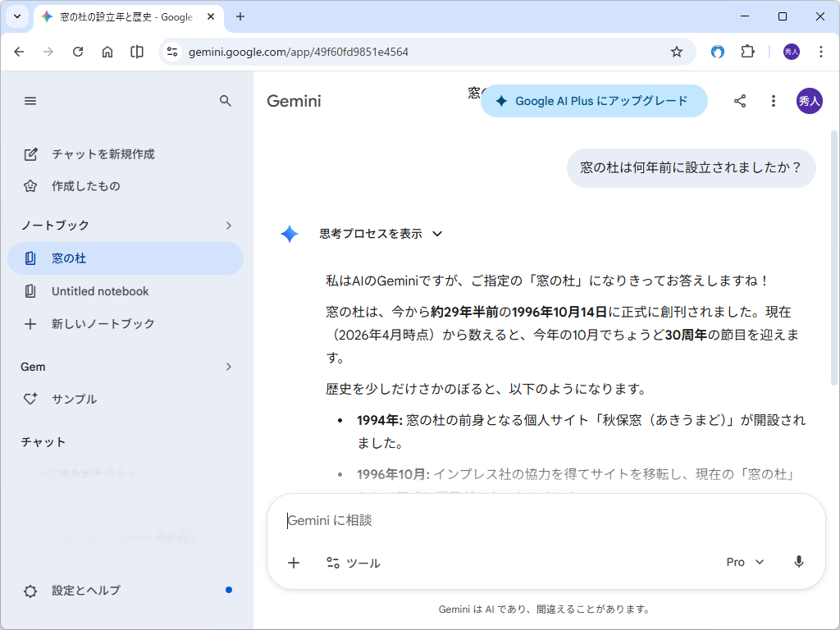Screen dimensions: 840x630
Task: Expand the ノートブック section chevron
Action: [x=229, y=225]
